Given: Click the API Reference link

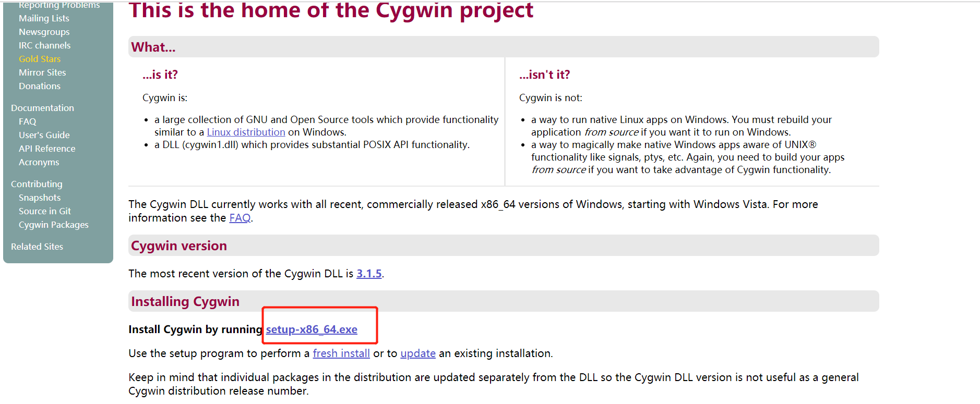Looking at the screenshot, I should (x=47, y=148).
